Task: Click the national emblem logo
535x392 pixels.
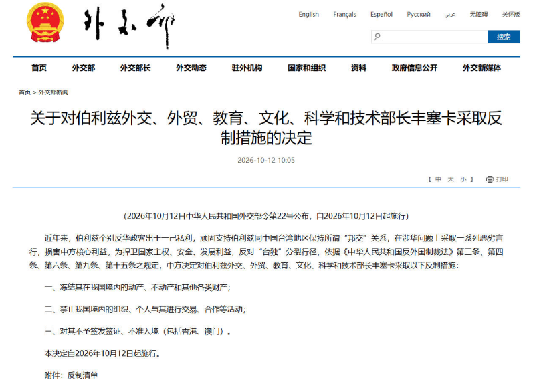Action: coord(45,23)
